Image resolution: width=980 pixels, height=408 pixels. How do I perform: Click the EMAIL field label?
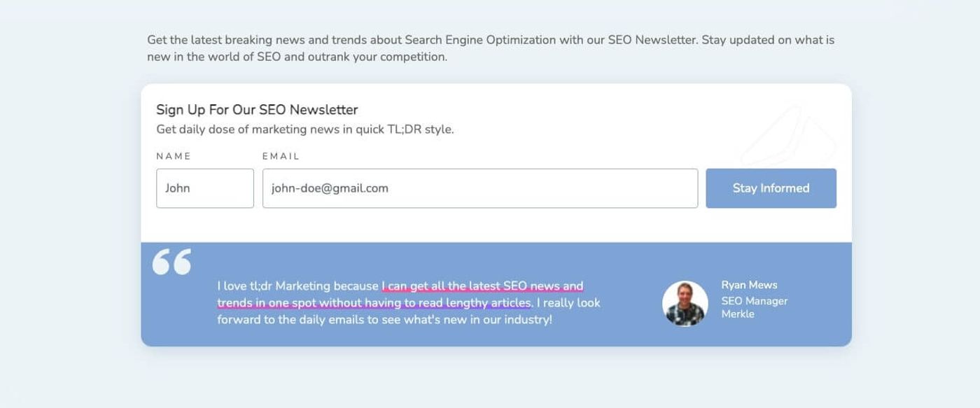click(281, 156)
